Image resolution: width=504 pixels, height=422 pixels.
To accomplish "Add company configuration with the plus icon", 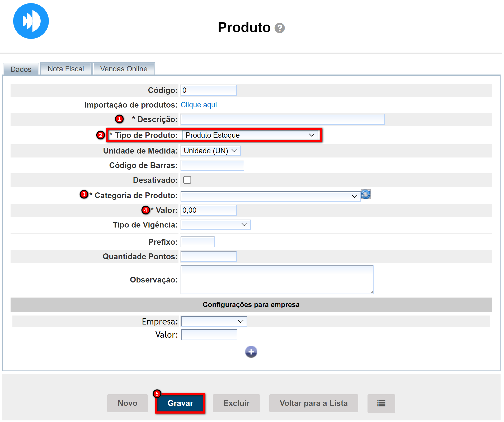I will (251, 352).
